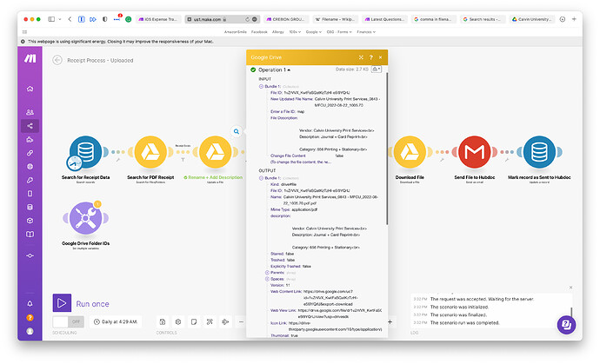
Task: Click the Receipt Process - Uploaded title
Action: 100,61
